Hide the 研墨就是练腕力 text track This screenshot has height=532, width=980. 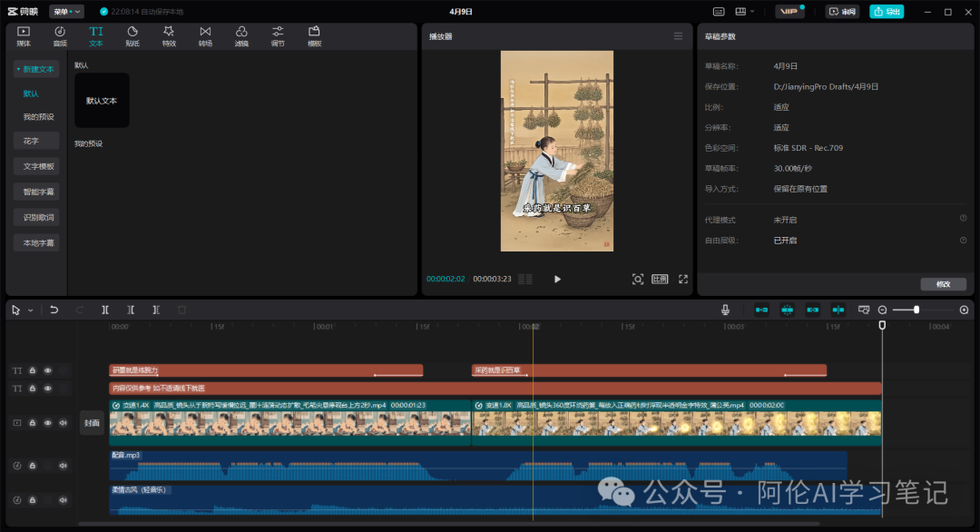47,370
